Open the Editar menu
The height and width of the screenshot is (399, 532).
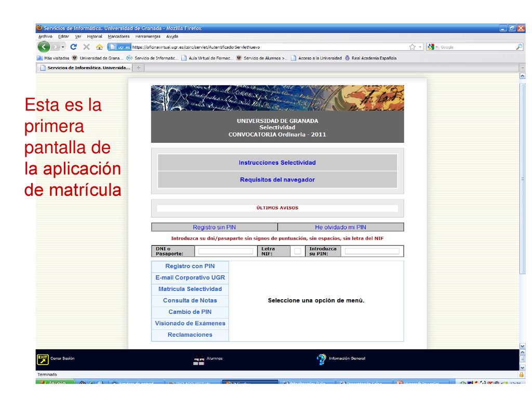pos(63,37)
